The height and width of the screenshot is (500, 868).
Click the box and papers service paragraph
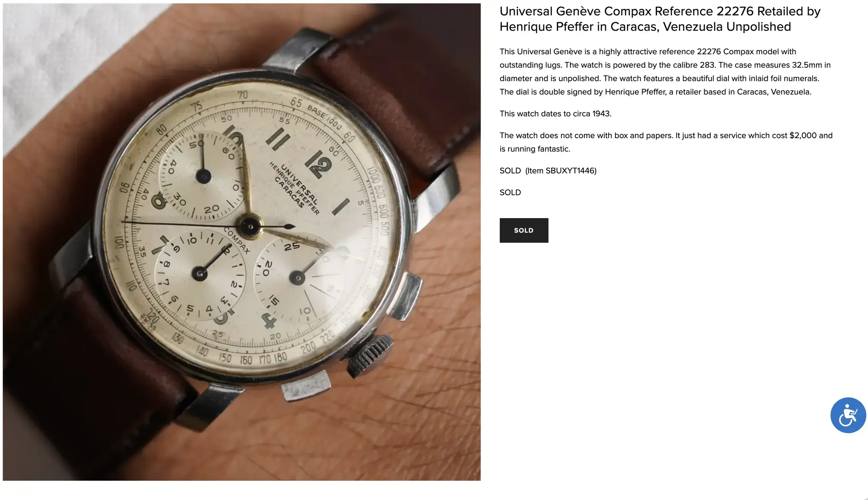click(666, 142)
